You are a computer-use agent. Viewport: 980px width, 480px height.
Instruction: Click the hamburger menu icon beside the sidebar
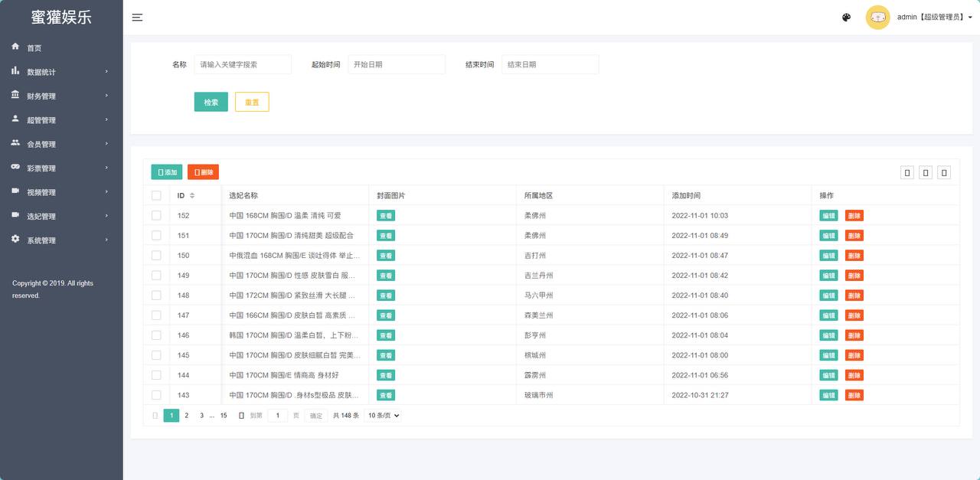point(137,17)
